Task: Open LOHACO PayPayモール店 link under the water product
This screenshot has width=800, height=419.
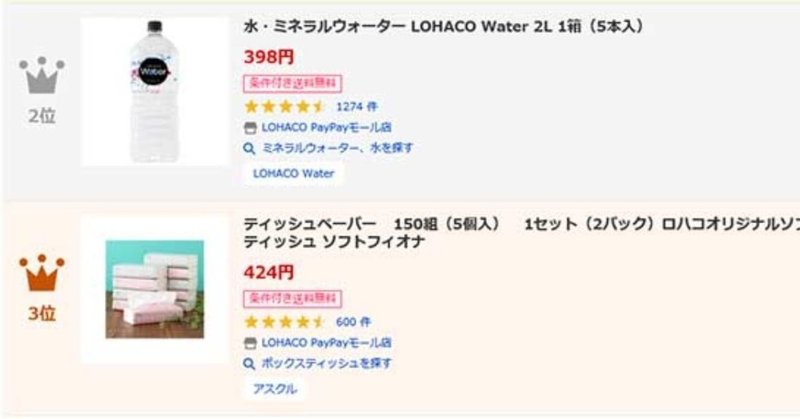Action: click(x=326, y=127)
